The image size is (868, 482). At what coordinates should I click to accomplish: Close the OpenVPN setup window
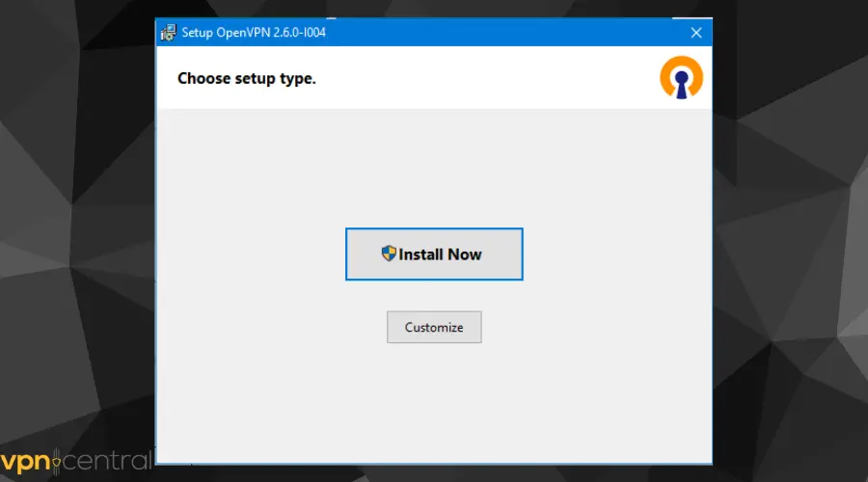pyautogui.click(x=695, y=33)
